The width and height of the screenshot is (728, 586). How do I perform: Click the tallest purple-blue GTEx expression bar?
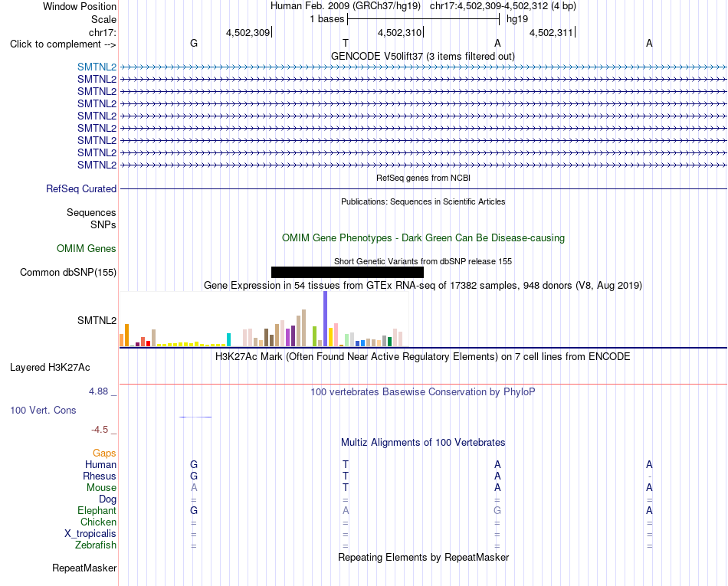pyautogui.click(x=325, y=319)
